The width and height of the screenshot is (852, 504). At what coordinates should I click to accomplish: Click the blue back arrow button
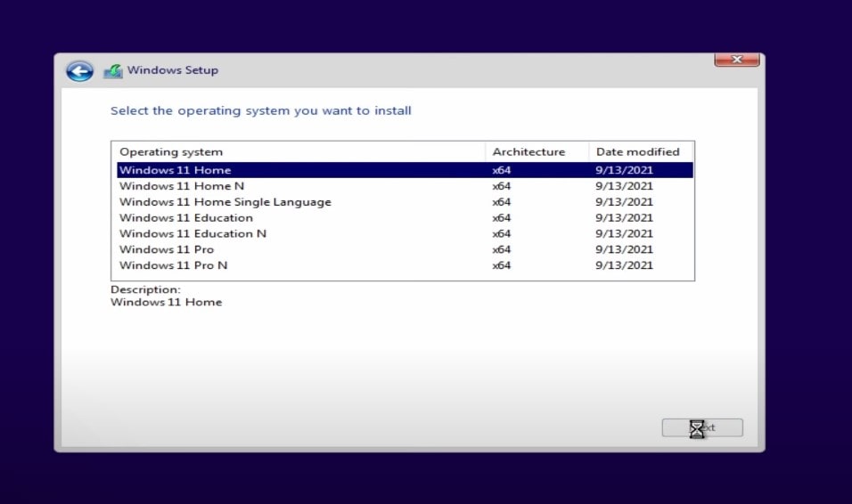pos(79,71)
